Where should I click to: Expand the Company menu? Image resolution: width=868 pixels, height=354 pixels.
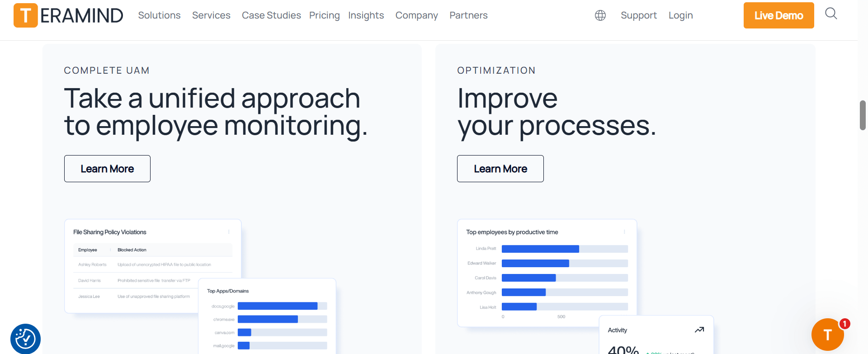point(416,15)
